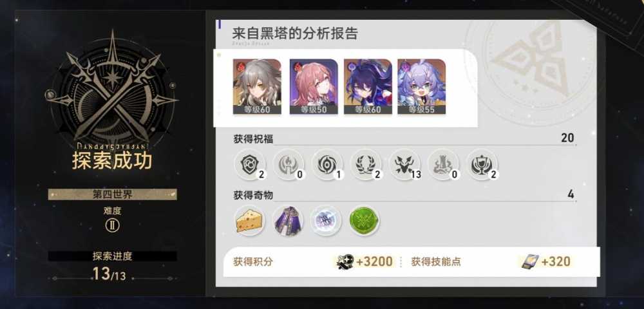
Task: Click the green seal curio
Action: click(365, 221)
